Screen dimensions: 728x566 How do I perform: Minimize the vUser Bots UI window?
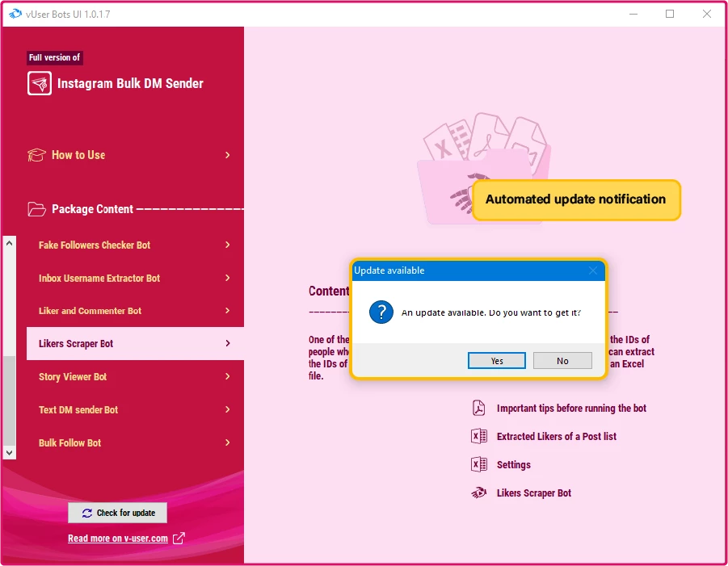(633, 14)
